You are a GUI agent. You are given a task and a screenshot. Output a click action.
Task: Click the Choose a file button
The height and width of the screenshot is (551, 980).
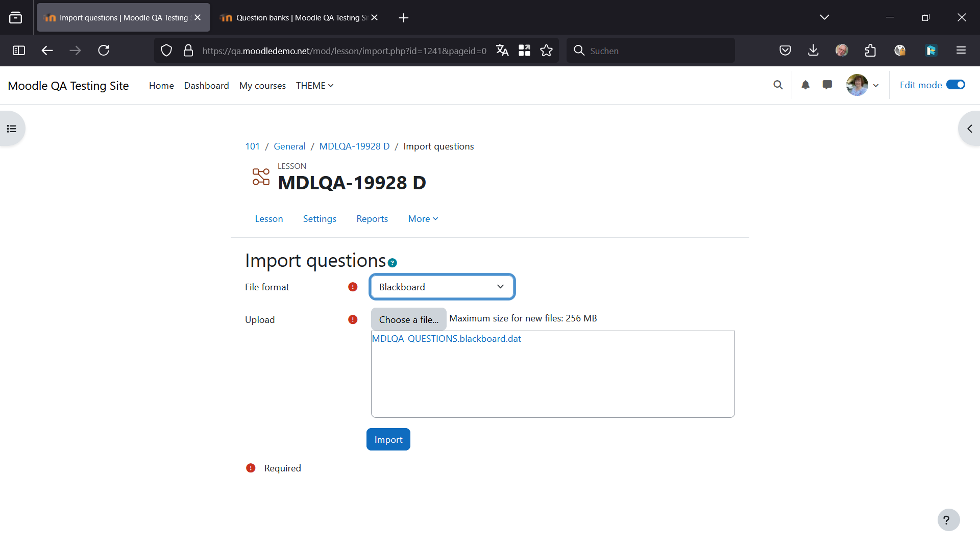[x=409, y=320]
